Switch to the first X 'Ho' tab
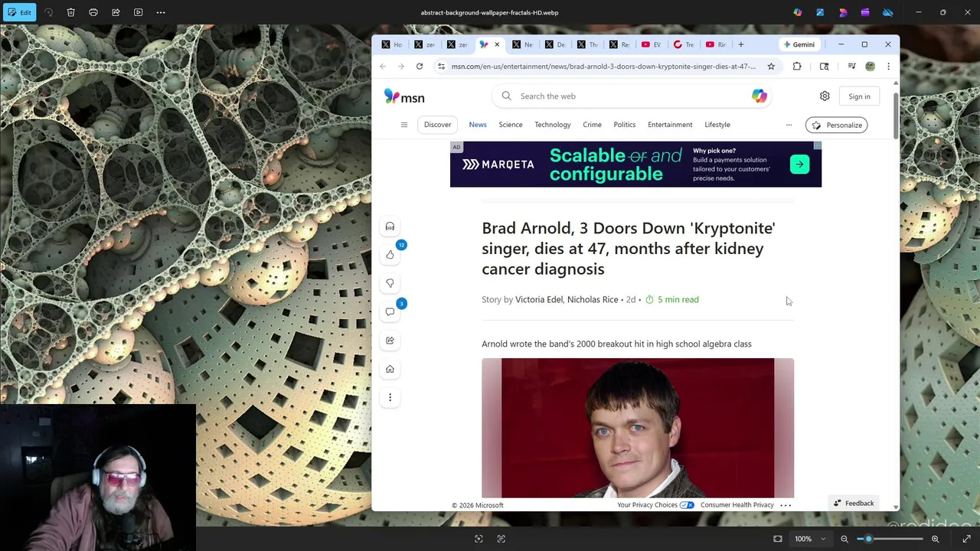The width and height of the screenshot is (980, 551). [x=391, y=44]
